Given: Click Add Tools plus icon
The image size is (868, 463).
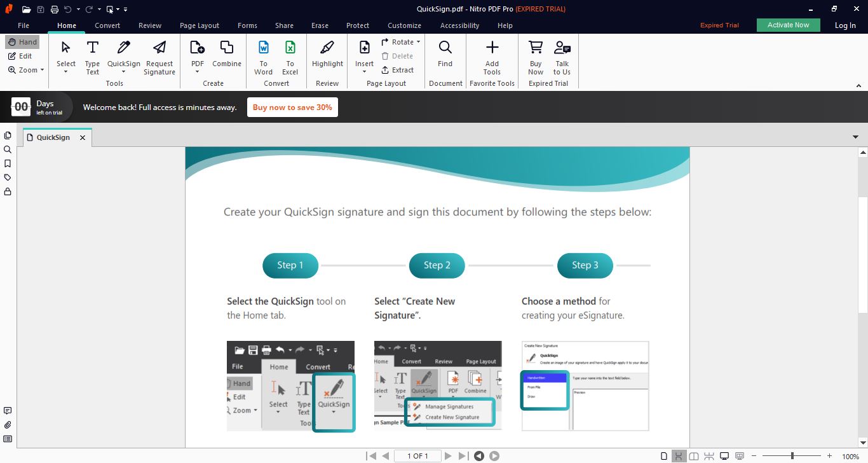Looking at the screenshot, I should pyautogui.click(x=492, y=48).
